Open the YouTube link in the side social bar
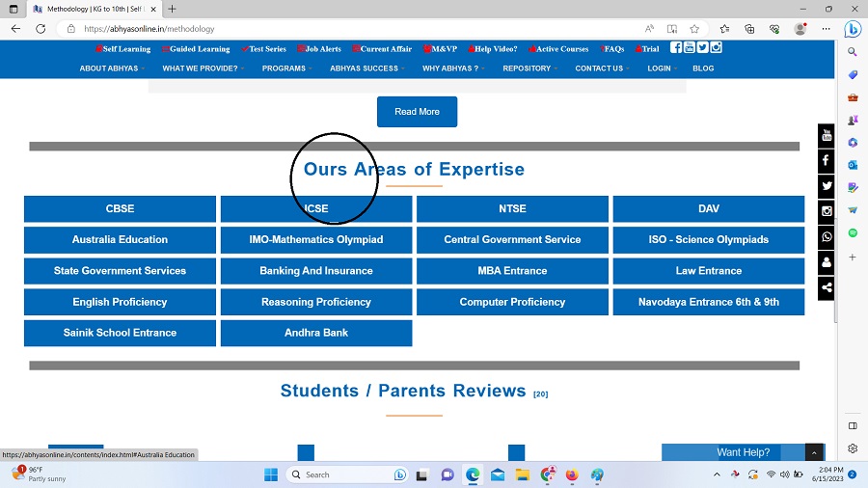This screenshot has height=488, width=868. coord(827,136)
